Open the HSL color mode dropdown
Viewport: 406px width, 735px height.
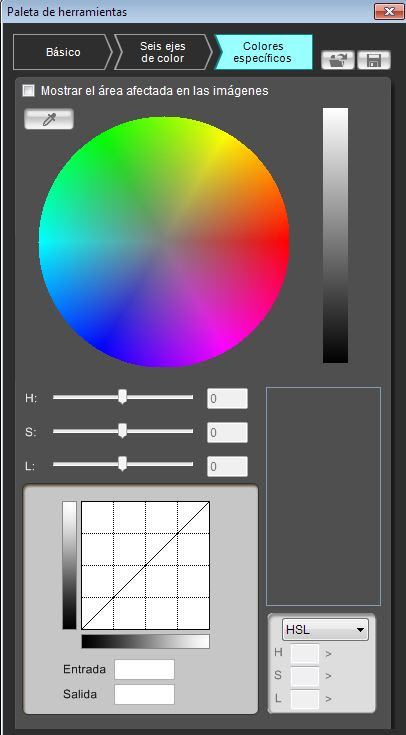pyautogui.click(x=325, y=630)
